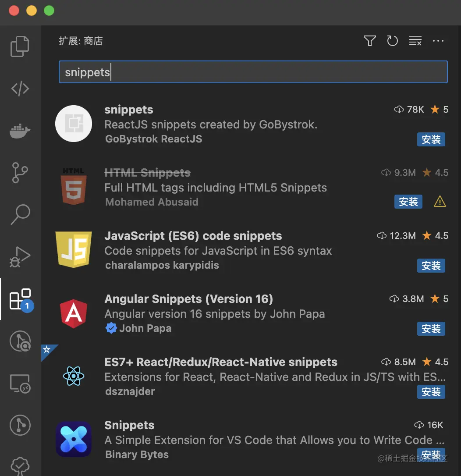Click publisher name 'dsznajder'
Image resolution: width=461 pixels, height=476 pixels.
point(130,391)
